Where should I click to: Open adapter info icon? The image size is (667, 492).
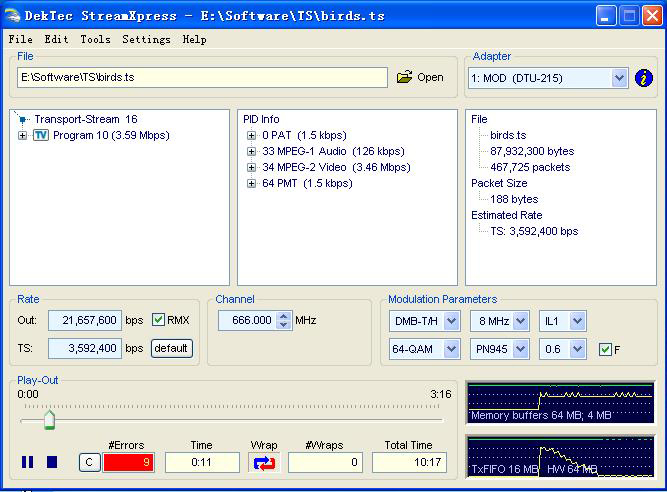point(644,77)
